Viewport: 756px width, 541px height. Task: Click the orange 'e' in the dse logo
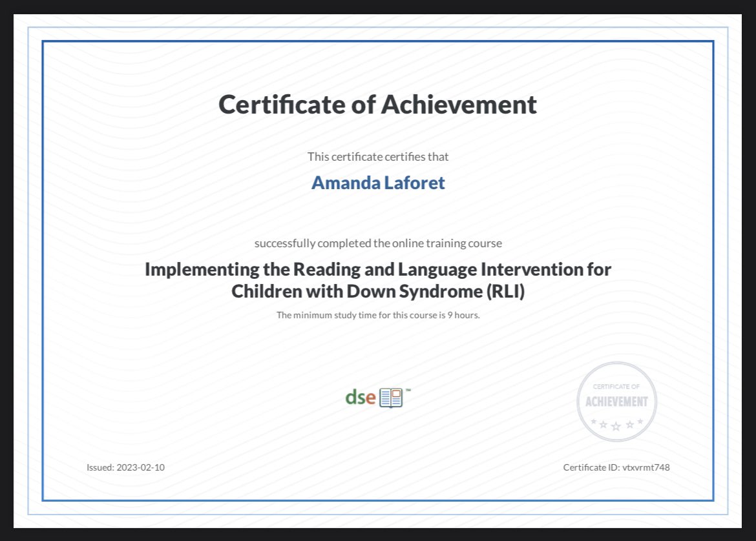372,398
